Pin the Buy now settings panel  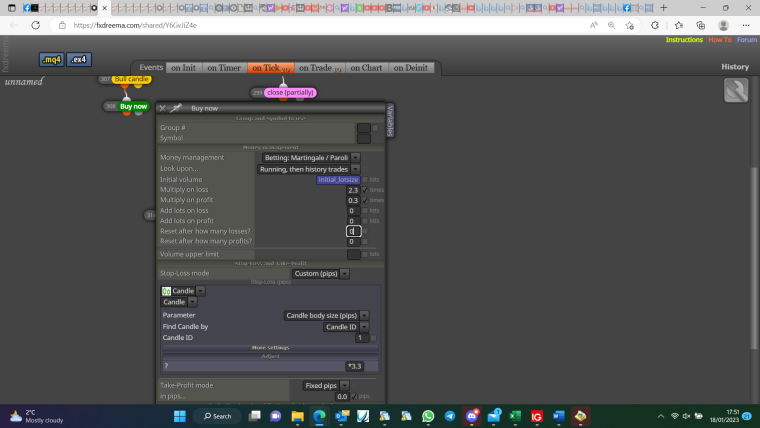pyautogui.click(x=176, y=108)
